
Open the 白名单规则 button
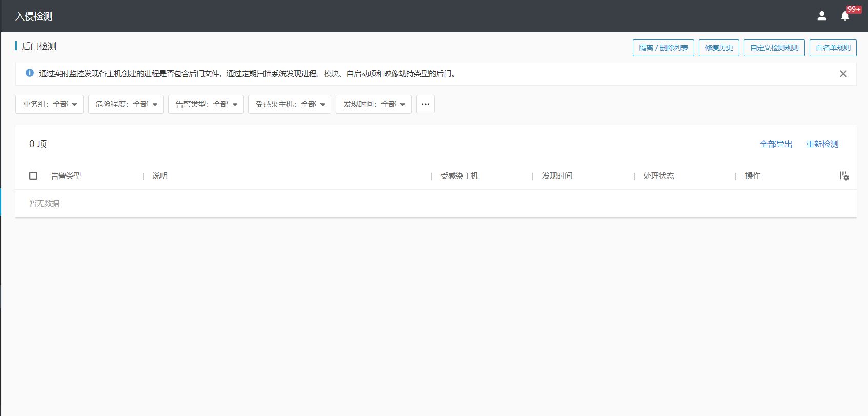(x=833, y=48)
